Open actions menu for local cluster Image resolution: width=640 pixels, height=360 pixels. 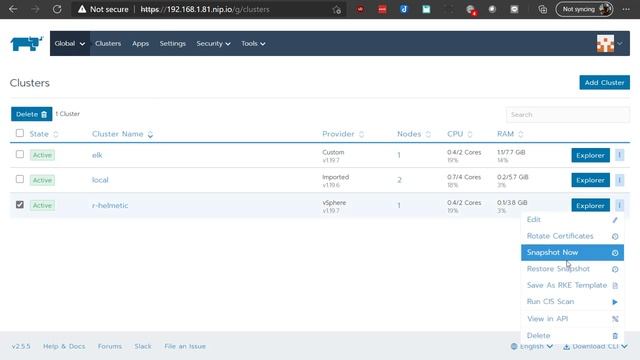[619, 180]
